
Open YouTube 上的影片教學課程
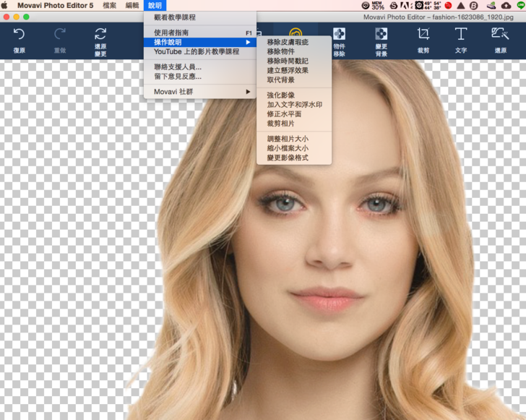pos(197,52)
